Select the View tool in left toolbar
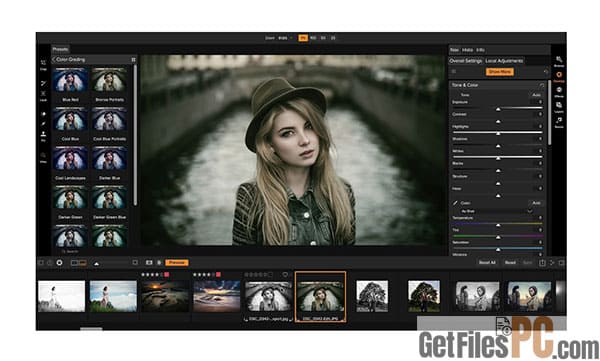 tap(43, 157)
